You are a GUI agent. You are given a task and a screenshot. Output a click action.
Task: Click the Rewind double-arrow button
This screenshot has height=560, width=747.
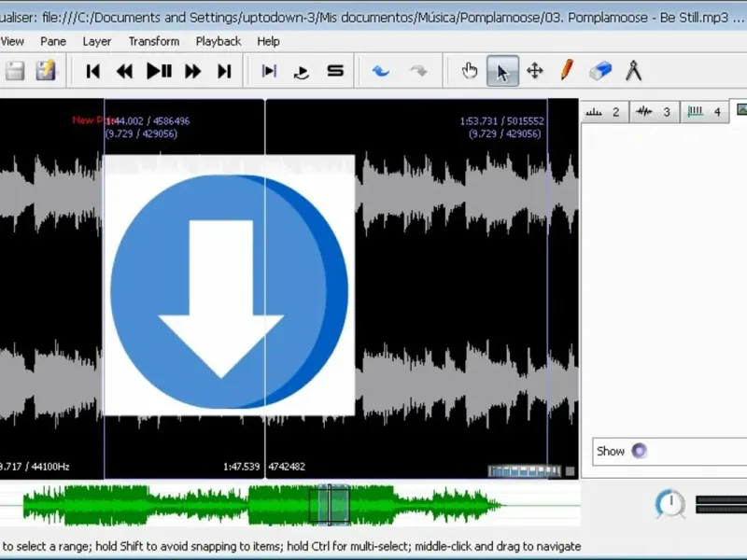pyautogui.click(x=125, y=72)
